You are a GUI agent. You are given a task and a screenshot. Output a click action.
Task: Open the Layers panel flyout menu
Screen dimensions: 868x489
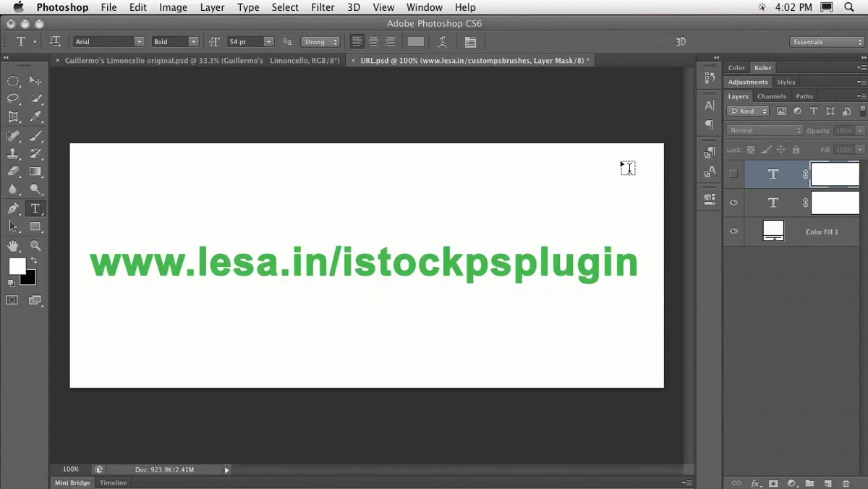861,96
